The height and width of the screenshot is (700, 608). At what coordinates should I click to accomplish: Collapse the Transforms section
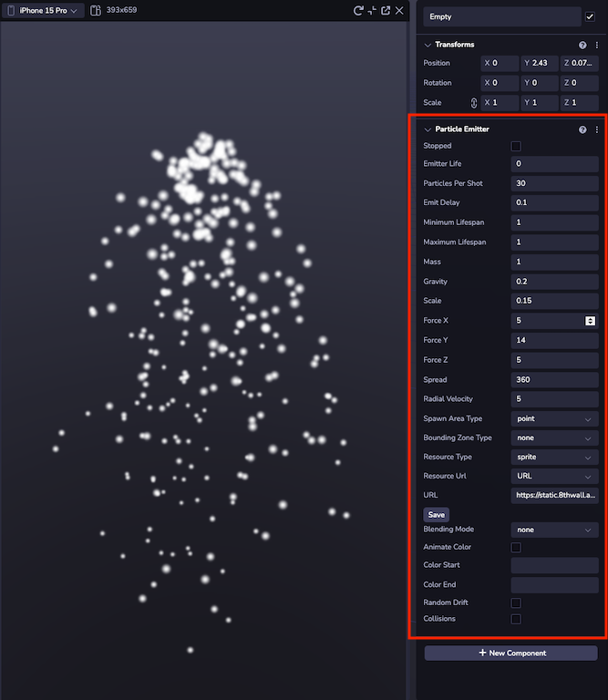point(428,45)
